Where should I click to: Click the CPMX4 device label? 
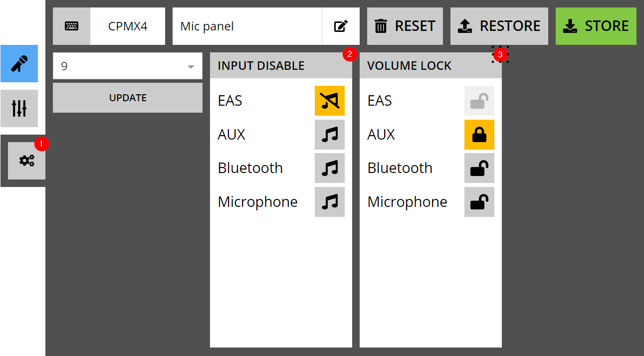click(x=128, y=26)
